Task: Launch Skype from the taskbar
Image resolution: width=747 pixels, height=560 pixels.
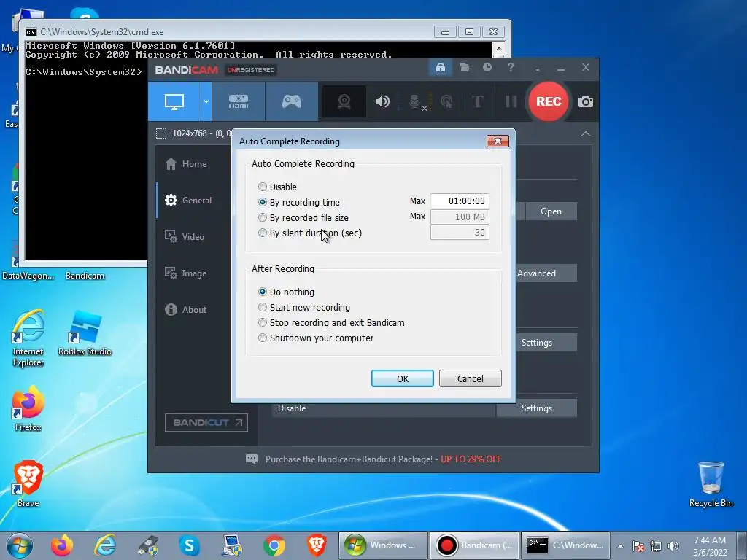Action: pos(189,545)
